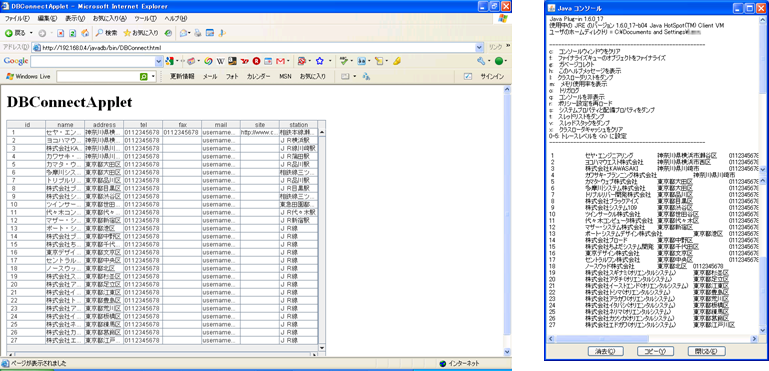Click the green Back arrow in Internet Explorer

click(8, 33)
